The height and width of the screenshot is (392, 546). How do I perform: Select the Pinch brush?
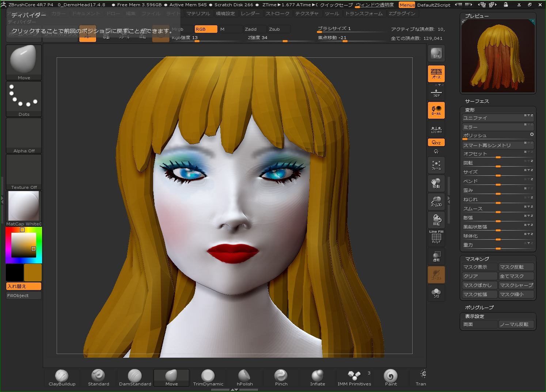pyautogui.click(x=281, y=378)
